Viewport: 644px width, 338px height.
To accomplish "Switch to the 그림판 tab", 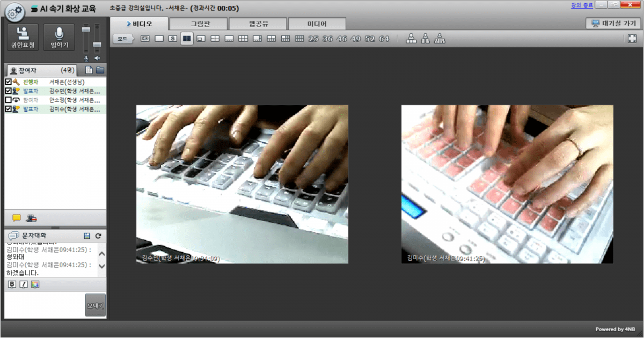I will pyautogui.click(x=198, y=24).
